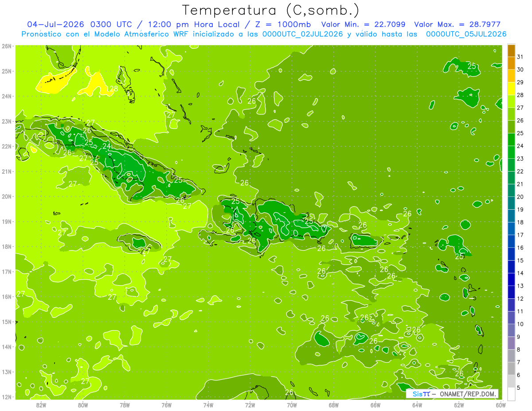Click longitude axis label '72W'
Screen dimensions: 532x411
(250, 405)
